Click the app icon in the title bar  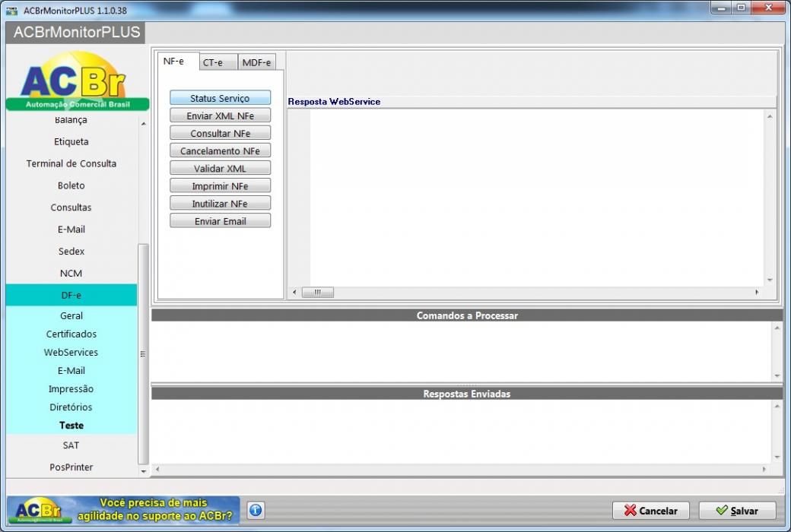point(11,10)
